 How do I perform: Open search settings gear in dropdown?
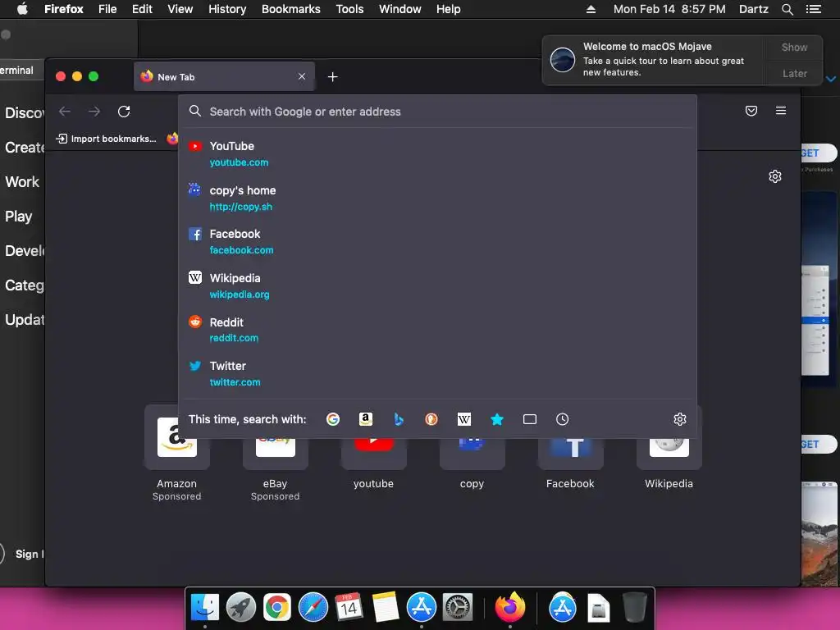pyautogui.click(x=680, y=419)
